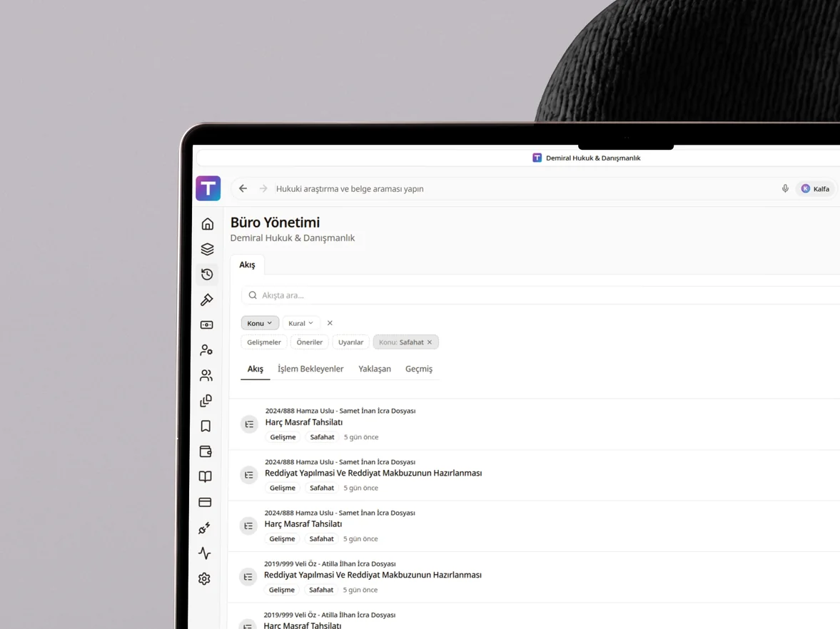Go forward with the right arrow
This screenshot has height=629, width=840.
[263, 188]
